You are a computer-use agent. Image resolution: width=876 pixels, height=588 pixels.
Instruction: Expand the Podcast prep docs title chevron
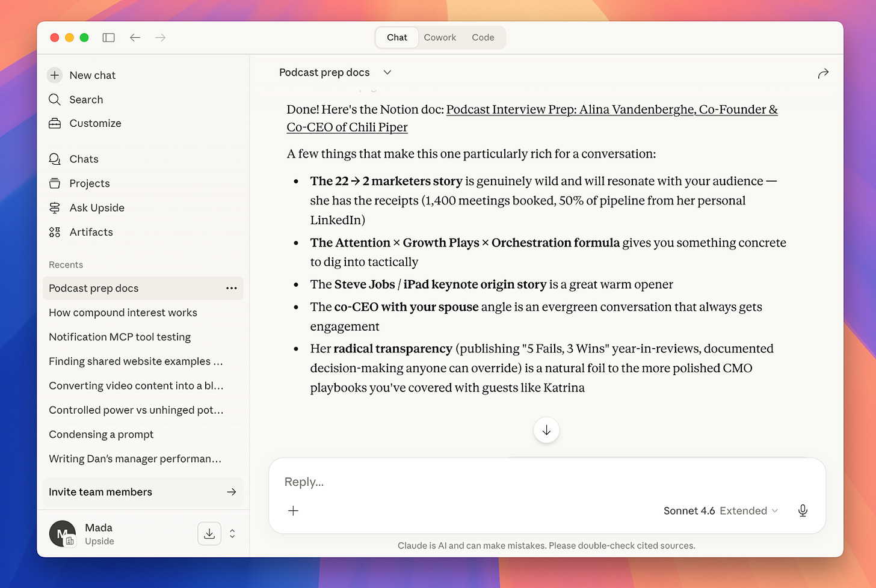tap(387, 72)
